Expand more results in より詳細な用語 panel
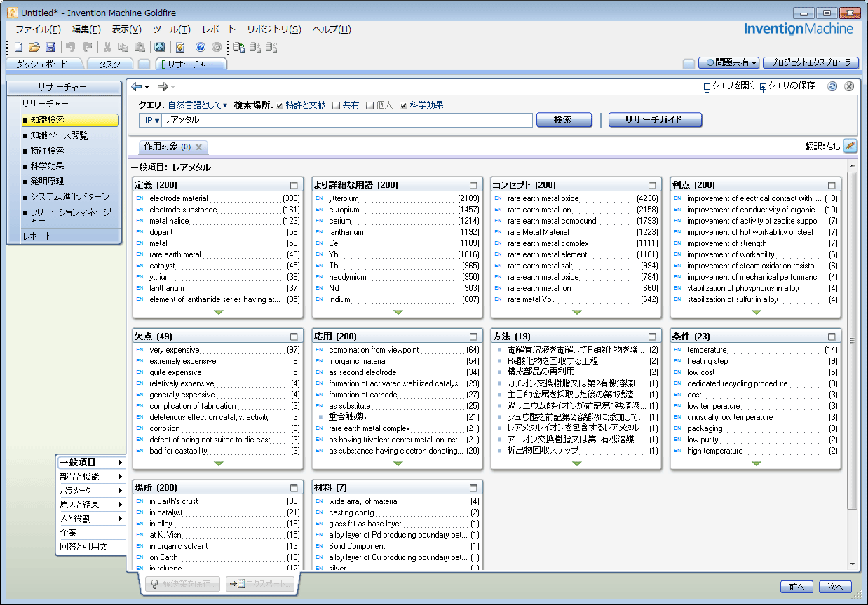Image resolution: width=868 pixels, height=605 pixels. (398, 312)
